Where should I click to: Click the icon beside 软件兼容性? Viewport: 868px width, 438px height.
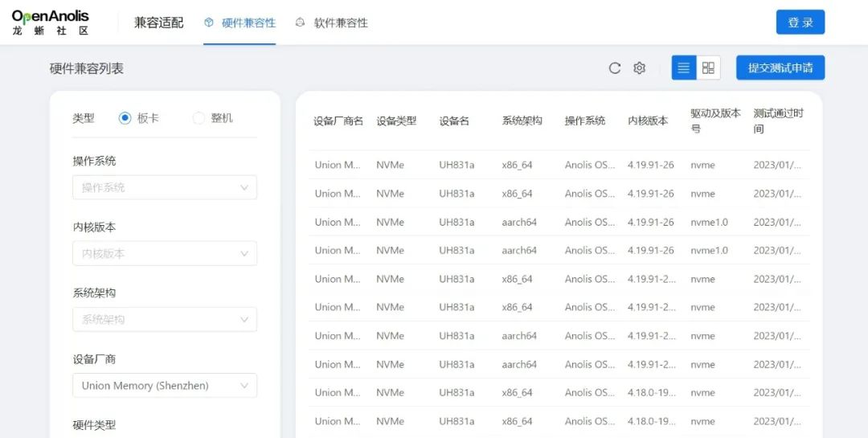pos(301,23)
